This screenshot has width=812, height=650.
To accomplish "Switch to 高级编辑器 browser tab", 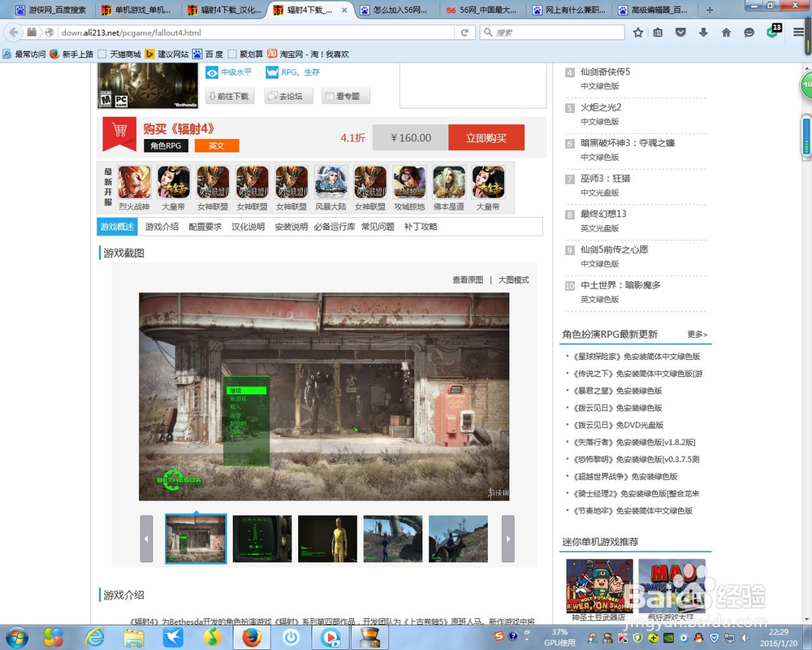I will coord(658,10).
